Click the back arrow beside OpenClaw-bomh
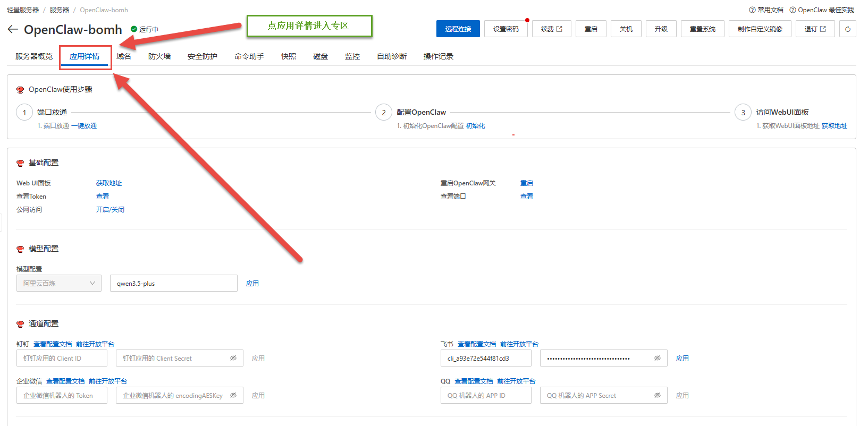This screenshot has width=868, height=426. (x=13, y=29)
